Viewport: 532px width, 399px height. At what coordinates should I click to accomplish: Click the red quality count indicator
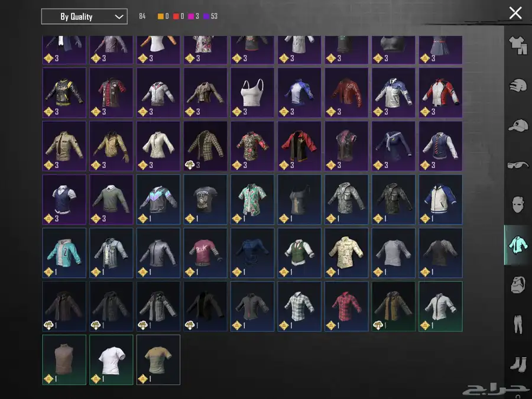(x=179, y=17)
